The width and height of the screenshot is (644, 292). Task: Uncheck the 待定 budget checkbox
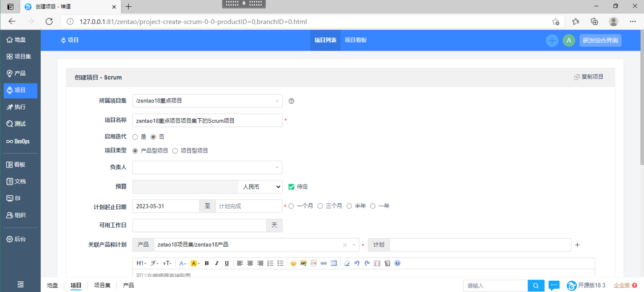pyautogui.click(x=291, y=187)
